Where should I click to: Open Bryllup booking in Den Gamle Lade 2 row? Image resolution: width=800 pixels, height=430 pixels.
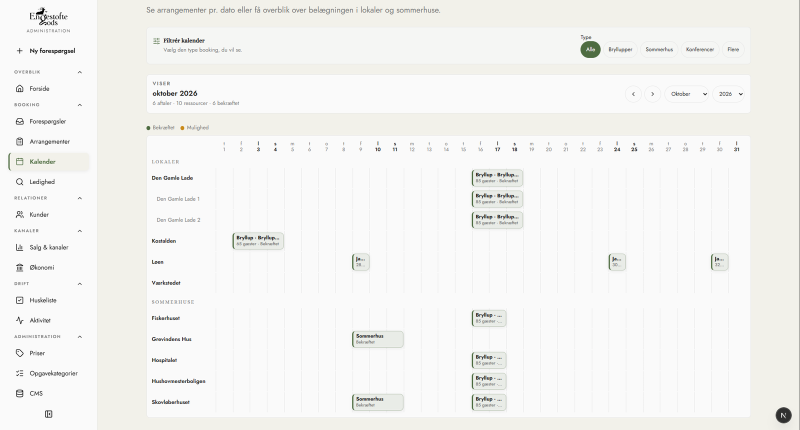coord(497,220)
